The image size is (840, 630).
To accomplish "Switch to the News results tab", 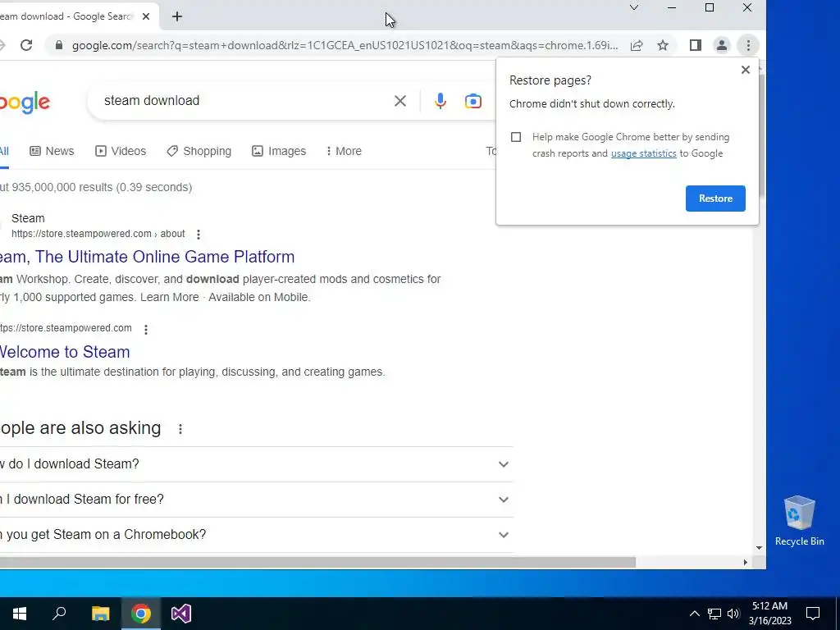I will pyautogui.click(x=52, y=151).
